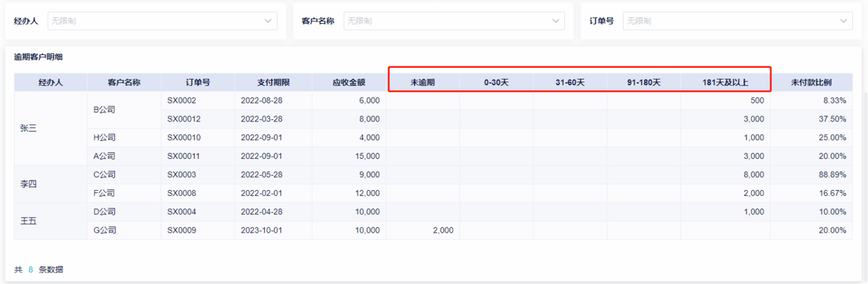
Task: Click the 31-60天 column header
Action: click(570, 82)
